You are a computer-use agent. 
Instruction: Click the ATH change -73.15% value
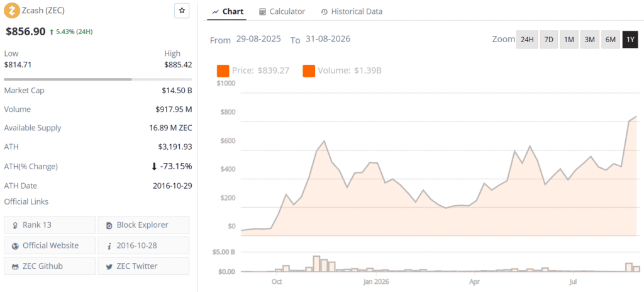tap(176, 167)
